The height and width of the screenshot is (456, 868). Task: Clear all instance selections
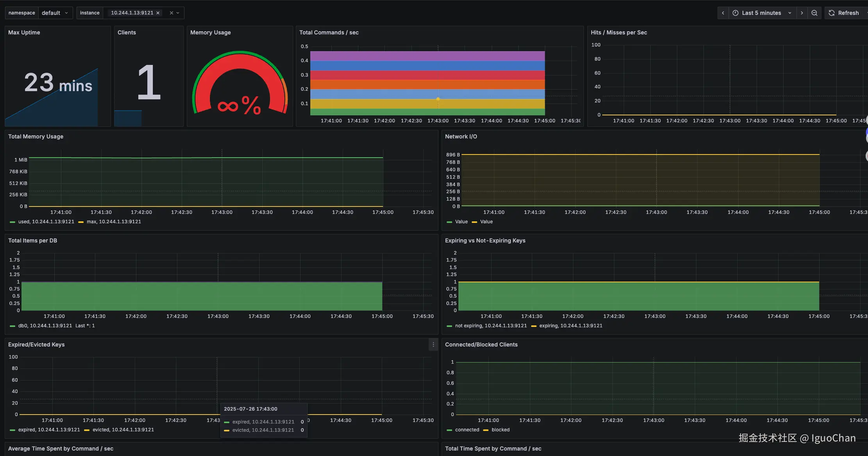171,13
